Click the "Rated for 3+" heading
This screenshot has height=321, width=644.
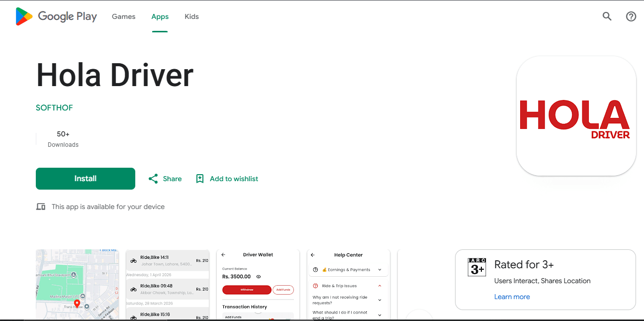tap(524, 265)
